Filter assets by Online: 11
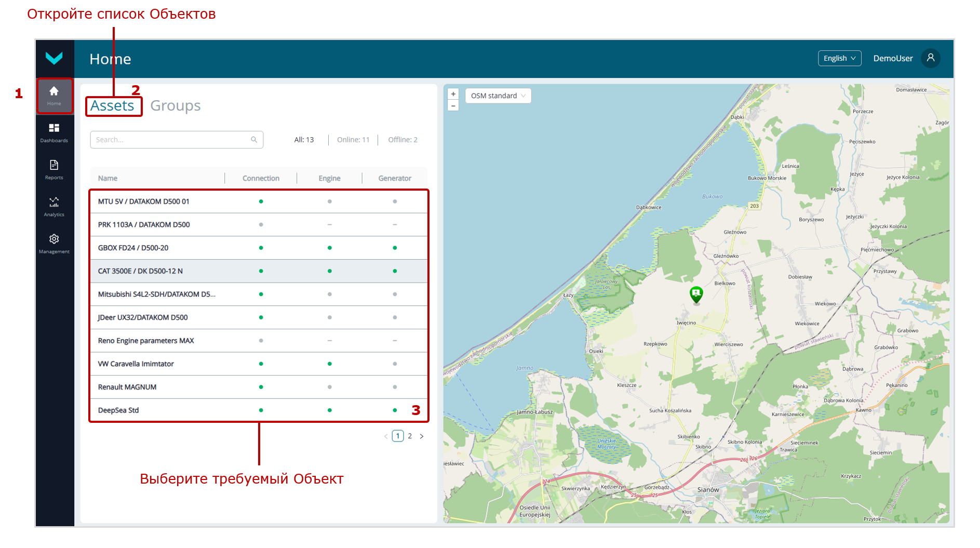Viewport: 980px width, 548px height. click(x=353, y=140)
